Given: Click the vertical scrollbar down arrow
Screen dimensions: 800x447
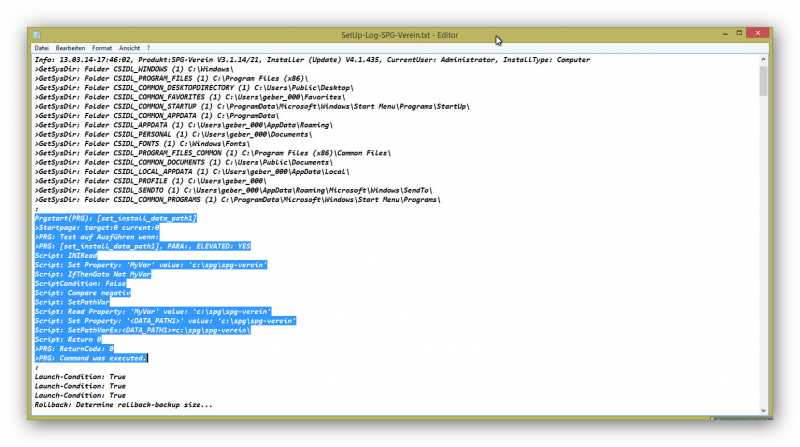Looking at the screenshot, I should tap(764, 409).
